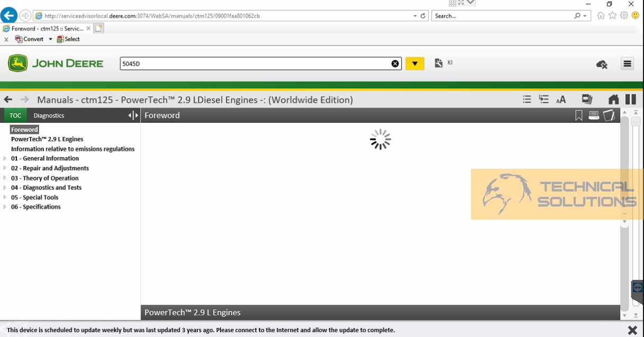The image size is (644, 337).
Task: Select the TOC tab
Action: [15, 115]
